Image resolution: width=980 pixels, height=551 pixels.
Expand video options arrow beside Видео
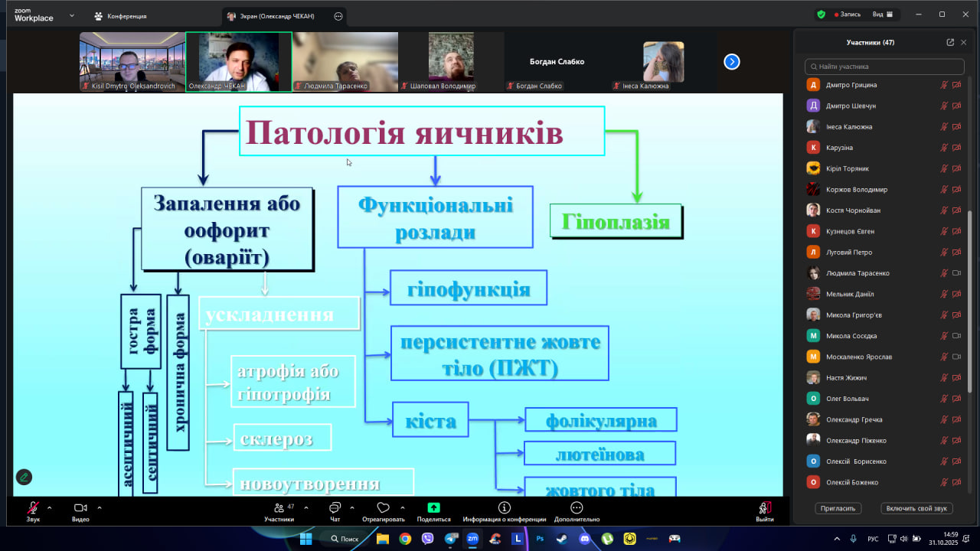click(x=100, y=507)
